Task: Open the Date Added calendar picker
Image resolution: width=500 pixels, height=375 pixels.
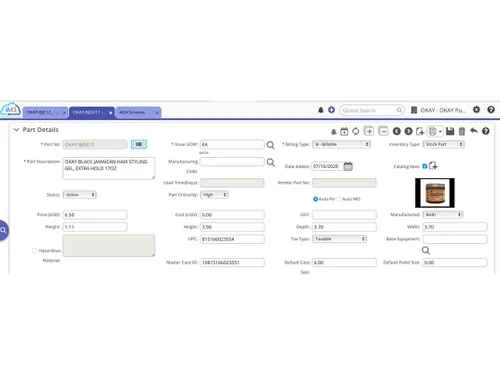Action: (x=348, y=166)
